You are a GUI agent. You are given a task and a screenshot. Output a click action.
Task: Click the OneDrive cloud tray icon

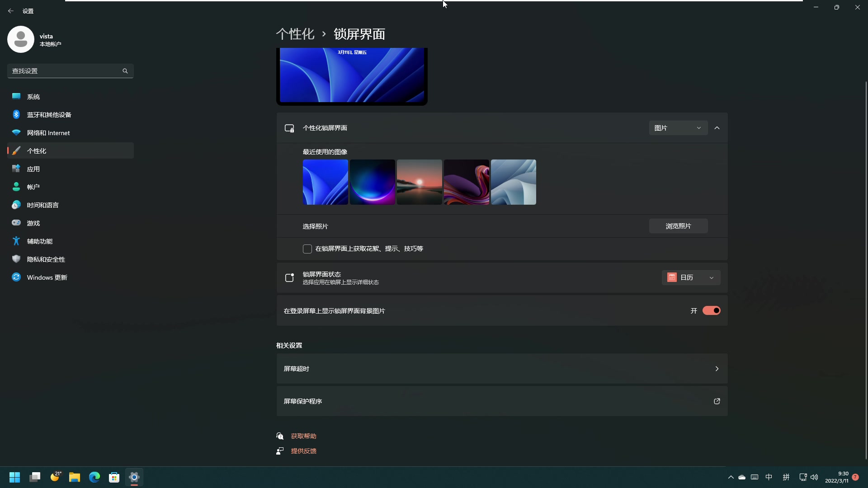(742, 477)
